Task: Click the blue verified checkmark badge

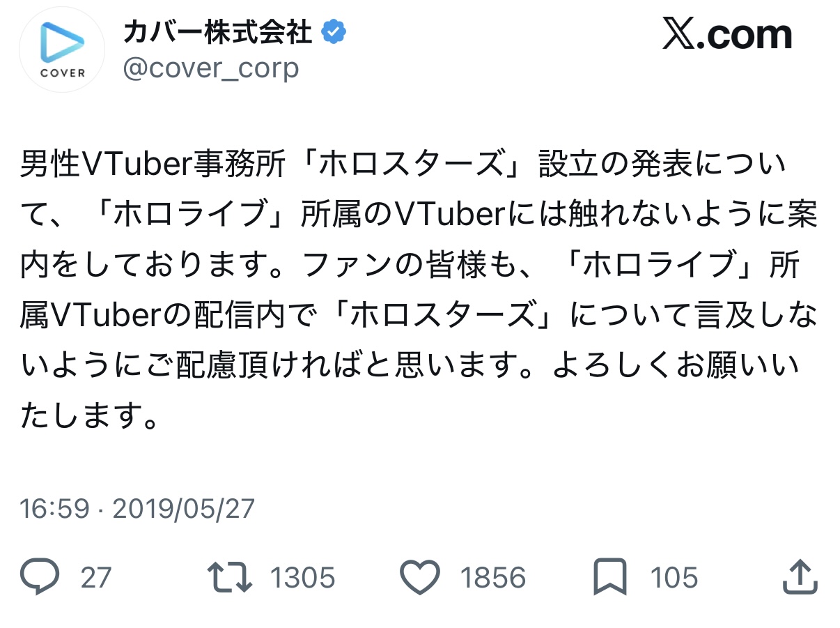Action: [334, 31]
